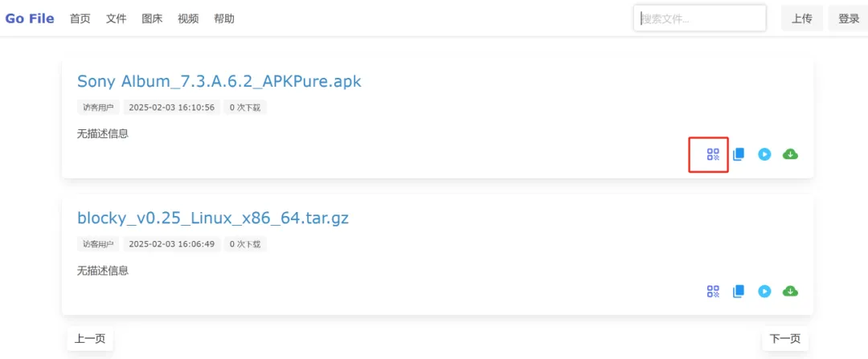Image resolution: width=868 pixels, height=359 pixels.
Task: Go to next page with 下一页
Action: pyautogui.click(x=784, y=339)
